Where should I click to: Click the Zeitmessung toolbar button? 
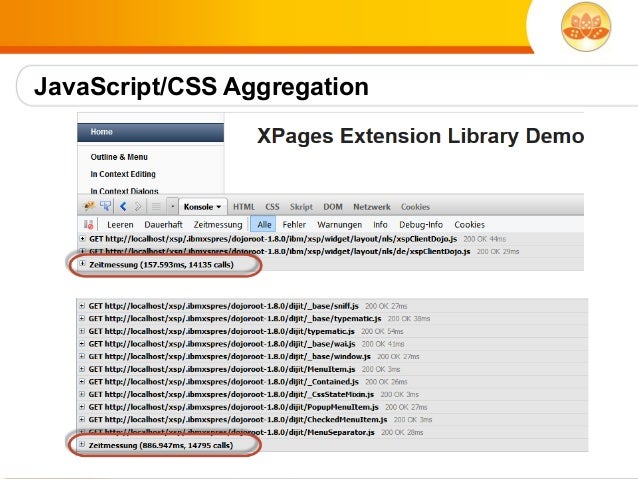click(218, 225)
